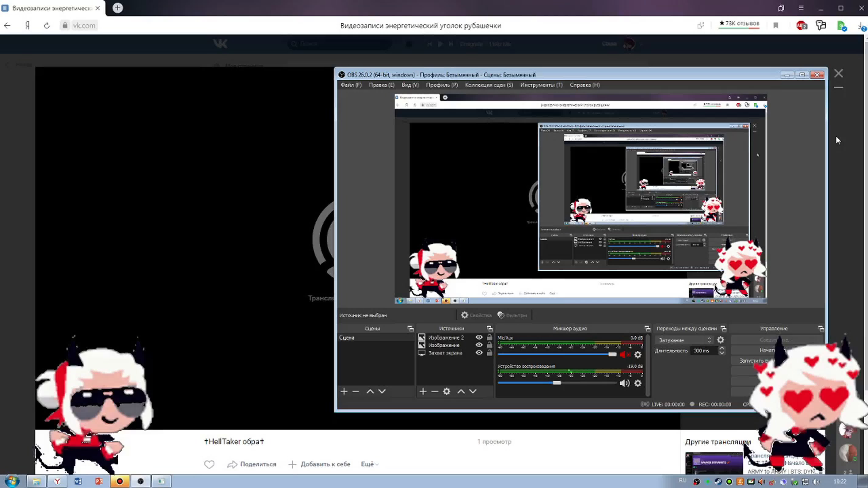Viewport: 868px width, 488px height.
Task: Lock the Изображение 2 source
Action: (x=489, y=337)
